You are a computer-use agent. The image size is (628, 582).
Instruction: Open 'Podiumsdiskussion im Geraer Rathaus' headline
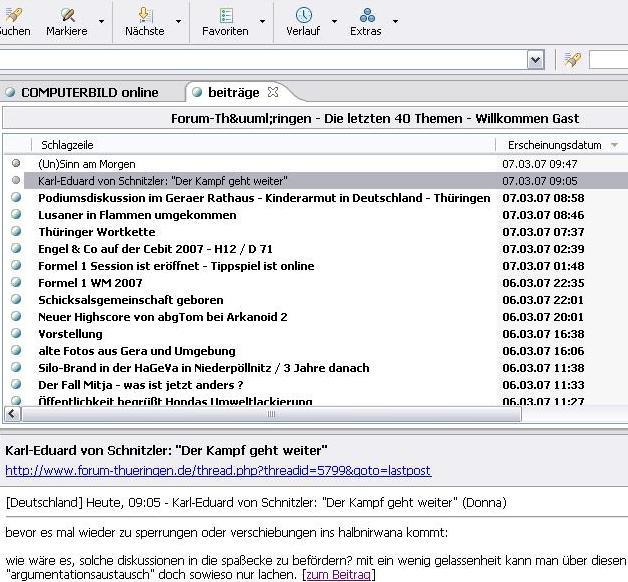coord(264,198)
